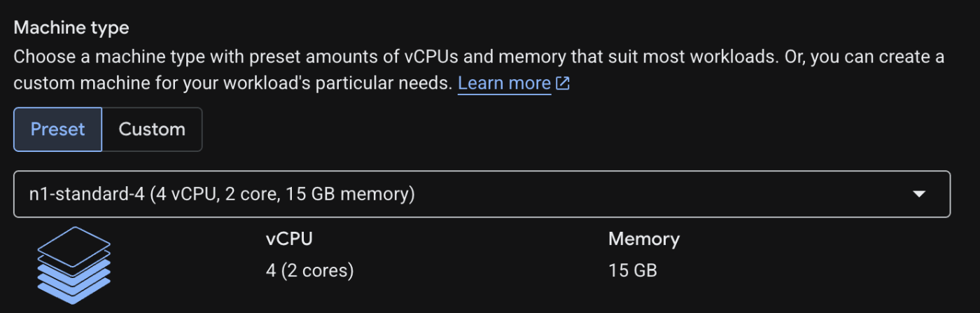Select the Preset machine type option
Viewport: 980px width, 313px height.
pyautogui.click(x=58, y=130)
